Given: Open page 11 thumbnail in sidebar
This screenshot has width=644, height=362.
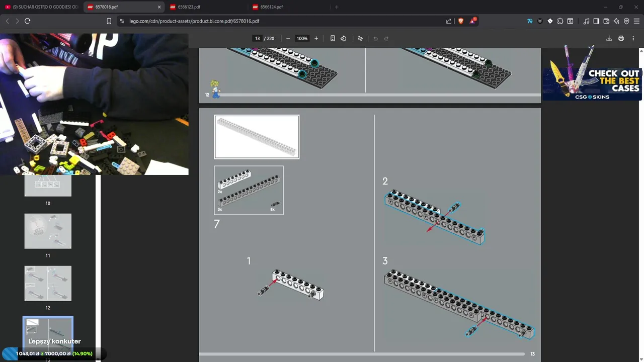Looking at the screenshot, I should click(48, 231).
